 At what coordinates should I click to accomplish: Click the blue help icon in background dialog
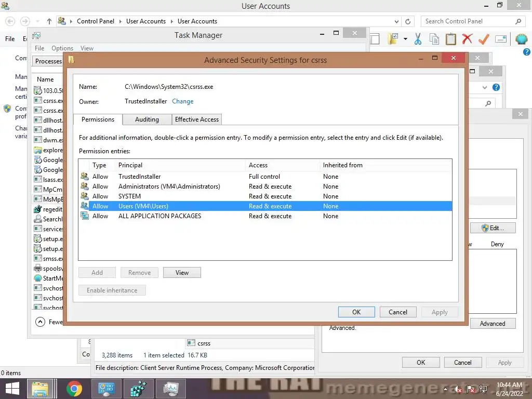click(x=496, y=87)
